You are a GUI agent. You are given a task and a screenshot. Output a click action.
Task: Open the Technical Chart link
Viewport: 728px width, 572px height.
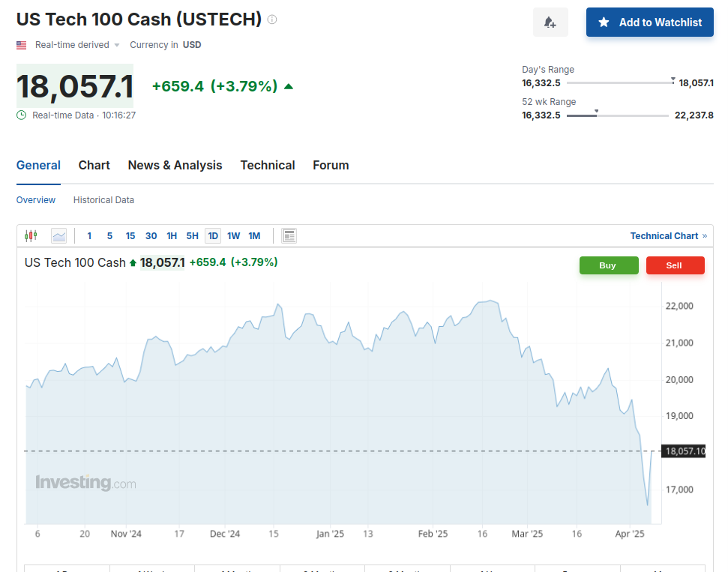tap(669, 236)
